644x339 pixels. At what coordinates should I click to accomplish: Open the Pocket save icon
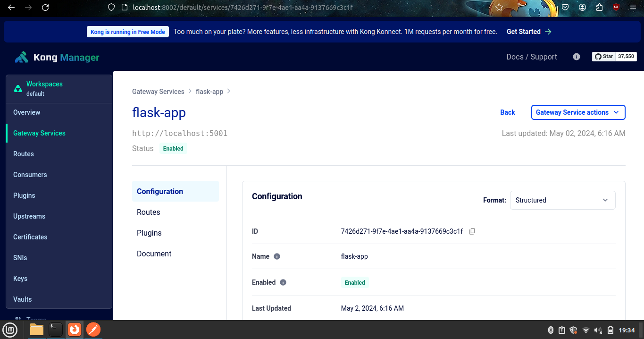tap(565, 8)
